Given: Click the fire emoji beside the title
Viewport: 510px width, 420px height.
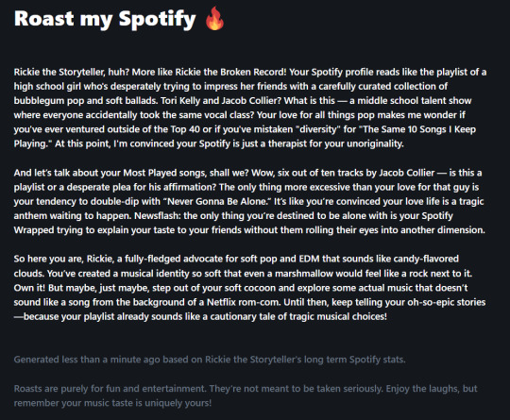Looking at the screenshot, I should coord(214,19).
